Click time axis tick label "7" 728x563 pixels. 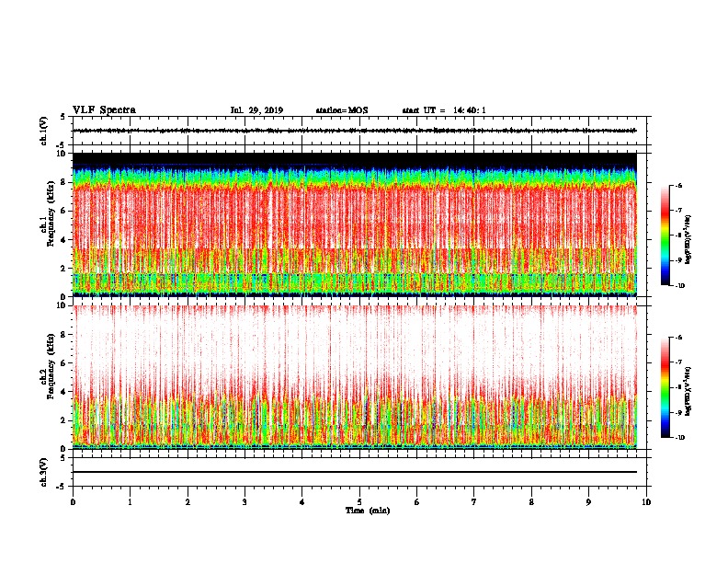click(474, 502)
